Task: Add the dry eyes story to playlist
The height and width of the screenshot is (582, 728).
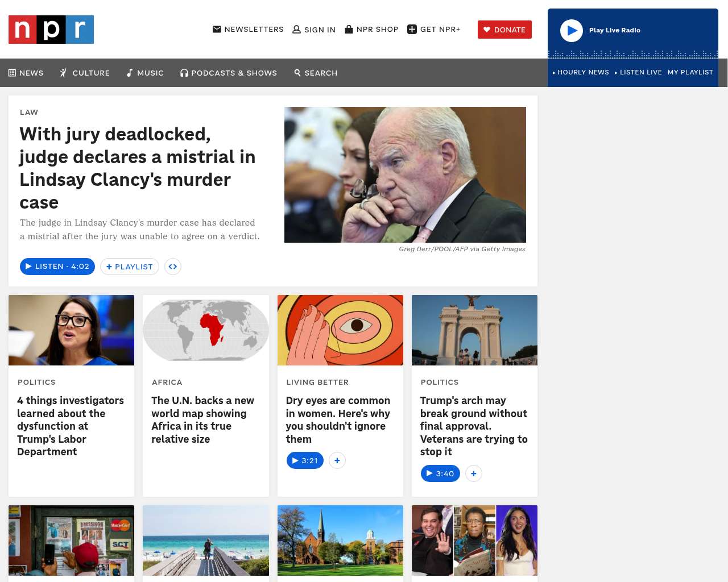Action: tap(337, 460)
